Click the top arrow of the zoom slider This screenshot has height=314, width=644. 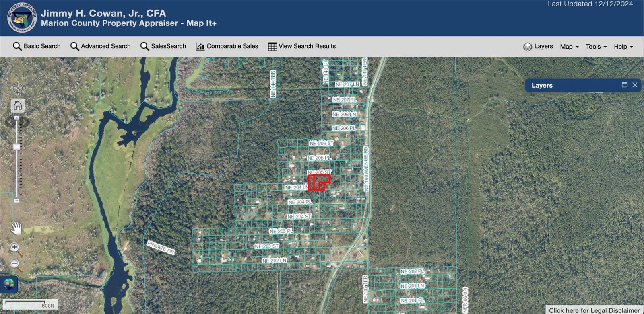point(17,118)
